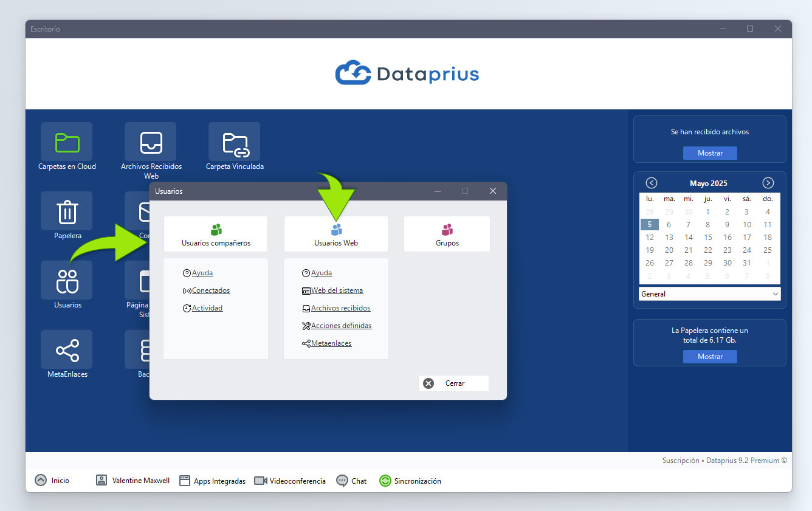Click the Mayo 2025 calendar header
The height and width of the screenshot is (511, 812).
click(709, 183)
